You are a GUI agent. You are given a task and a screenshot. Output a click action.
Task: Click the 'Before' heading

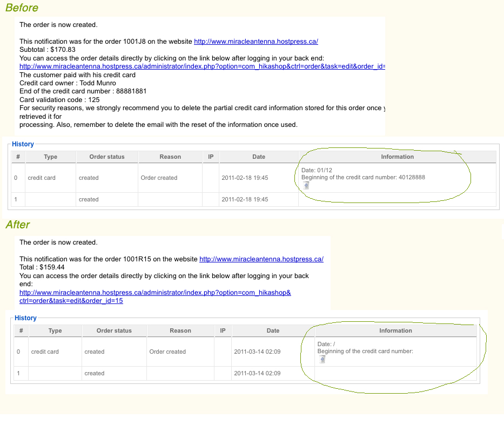tap(22, 8)
